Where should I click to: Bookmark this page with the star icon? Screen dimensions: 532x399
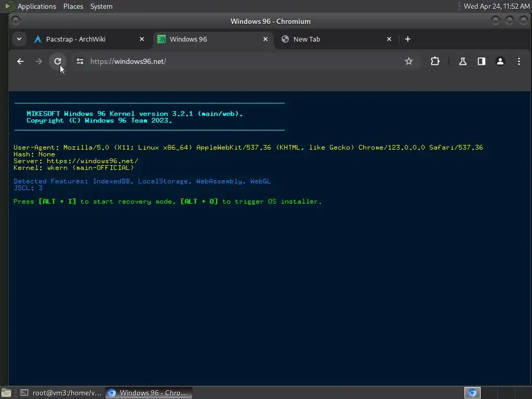(x=409, y=61)
